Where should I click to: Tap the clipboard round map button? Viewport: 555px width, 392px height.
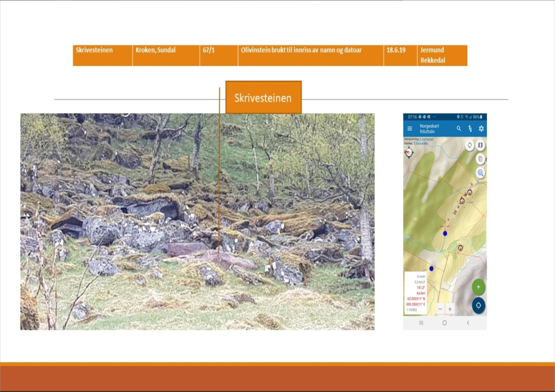pyautogui.click(x=480, y=159)
